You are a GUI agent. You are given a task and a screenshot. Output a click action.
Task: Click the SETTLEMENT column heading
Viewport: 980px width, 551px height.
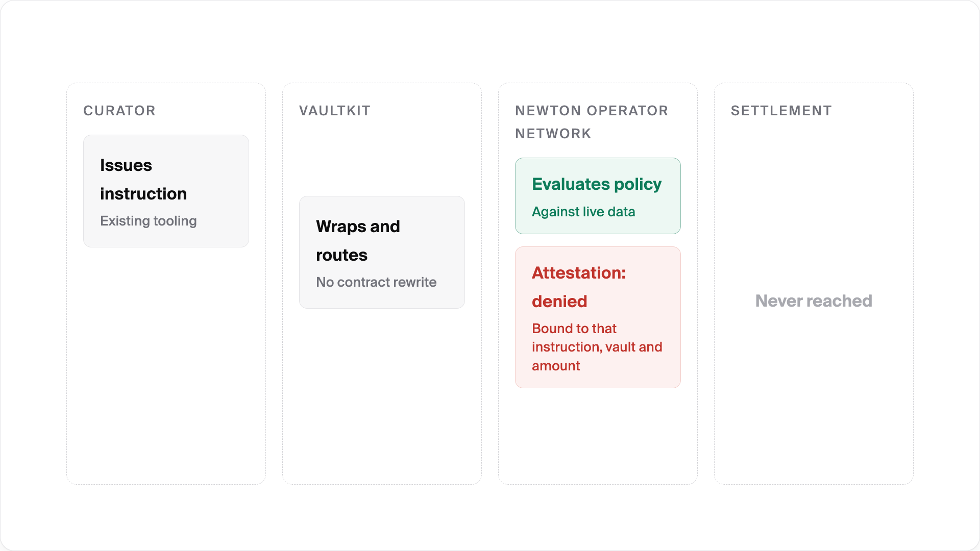point(781,111)
